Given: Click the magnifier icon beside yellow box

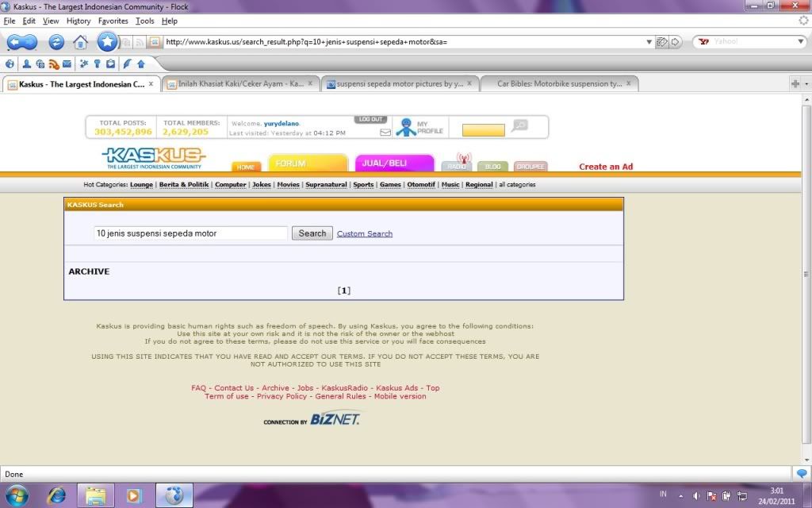Looking at the screenshot, I should point(519,125).
